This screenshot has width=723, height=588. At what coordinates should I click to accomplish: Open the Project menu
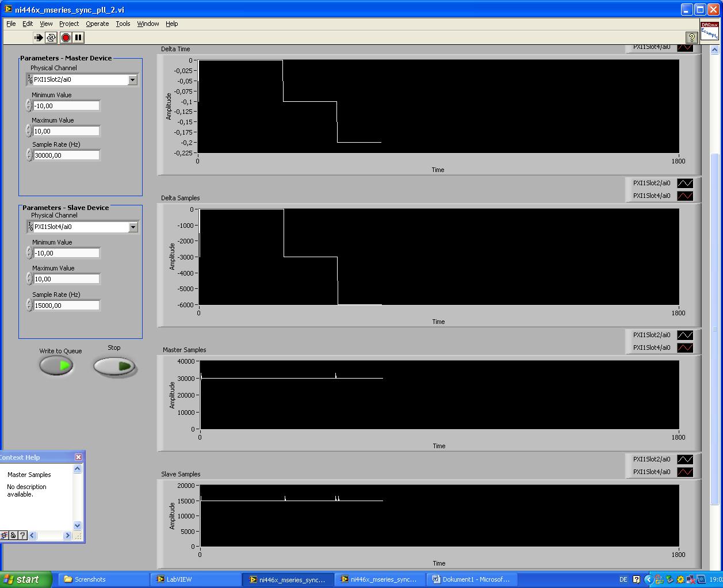point(69,24)
